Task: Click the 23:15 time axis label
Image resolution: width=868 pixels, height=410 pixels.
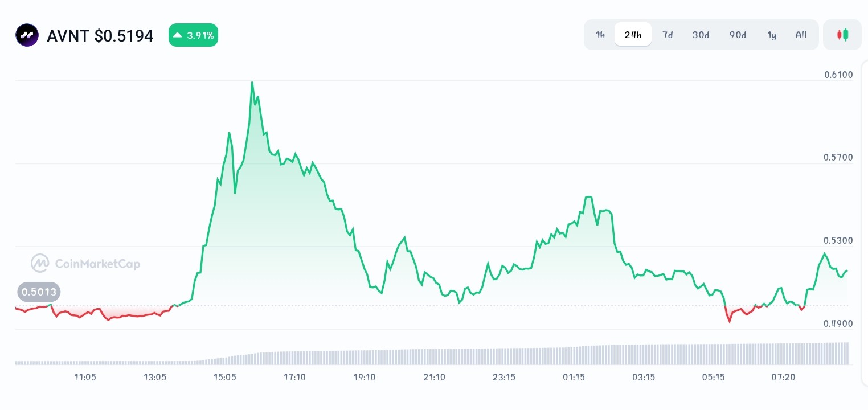Action: coord(504,377)
